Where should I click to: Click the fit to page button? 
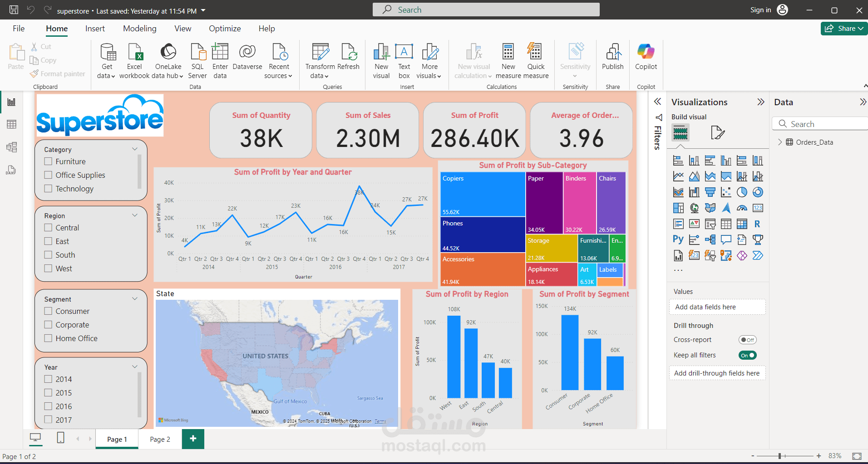pos(857,456)
